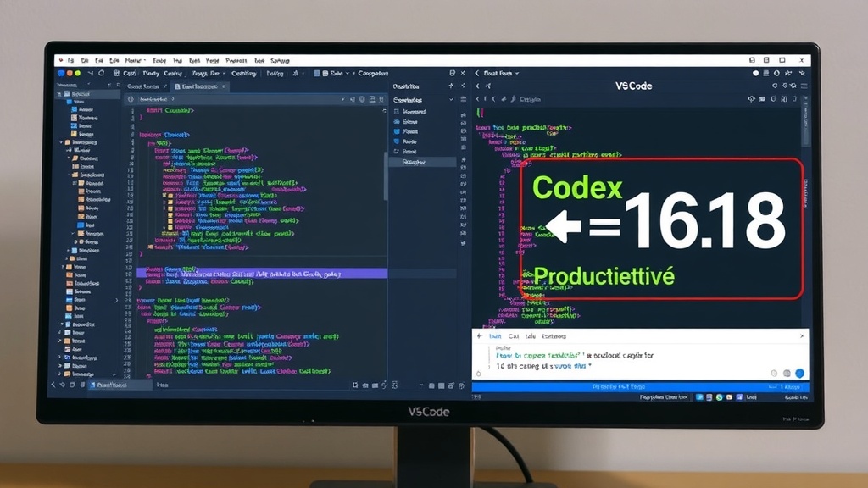Toggle the small circle below the chat prompt
Screen dimensions: 868x488
(478, 374)
